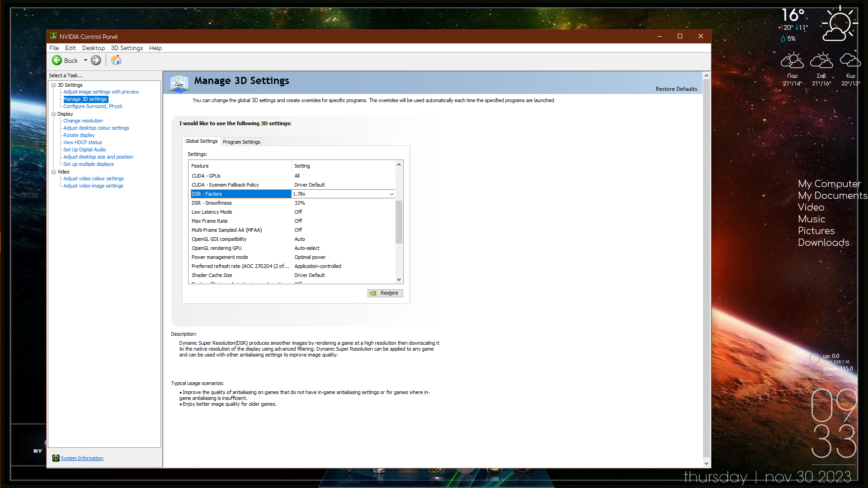Select OpenGL GDI compatibility row

[292, 239]
